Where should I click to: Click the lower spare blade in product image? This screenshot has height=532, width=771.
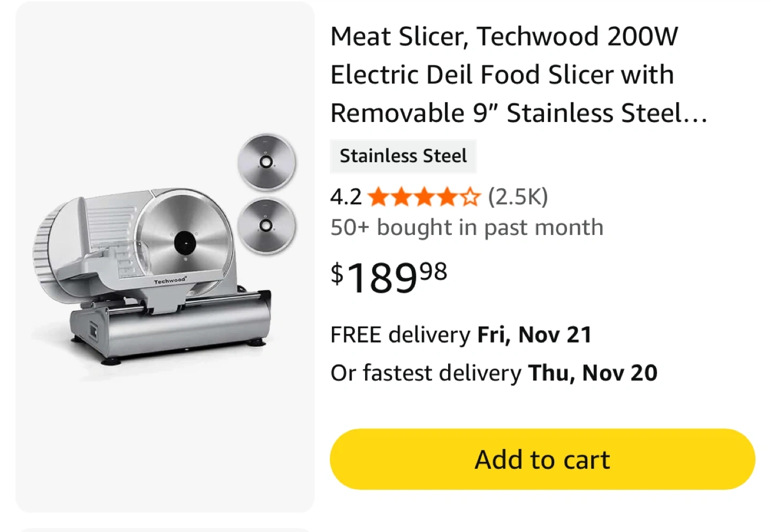point(267,226)
